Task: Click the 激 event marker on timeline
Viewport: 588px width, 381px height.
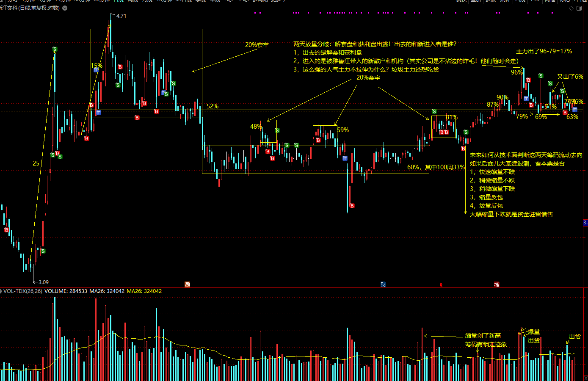Action: [x=187, y=284]
